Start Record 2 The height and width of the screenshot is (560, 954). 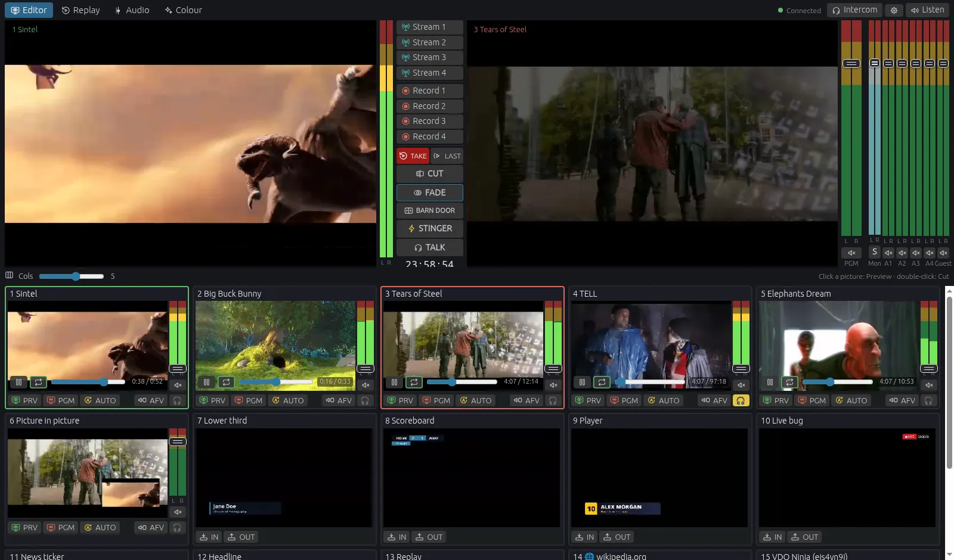430,106
